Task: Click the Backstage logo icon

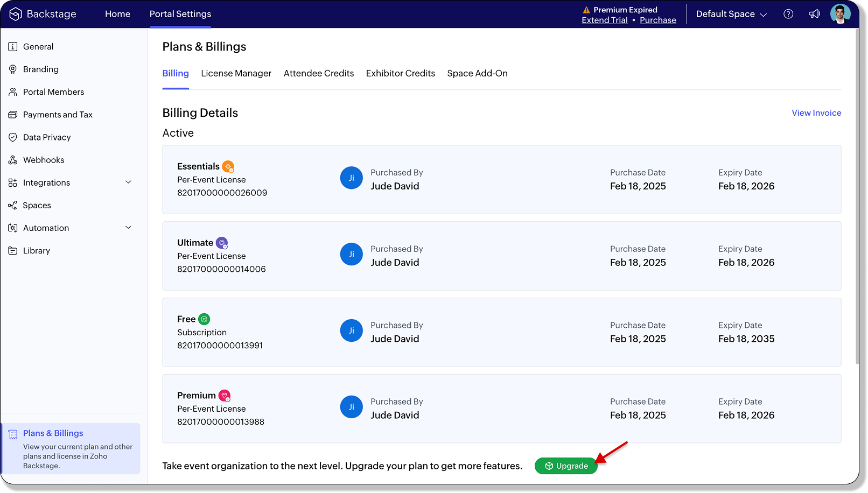Action: tap(16, 14)
